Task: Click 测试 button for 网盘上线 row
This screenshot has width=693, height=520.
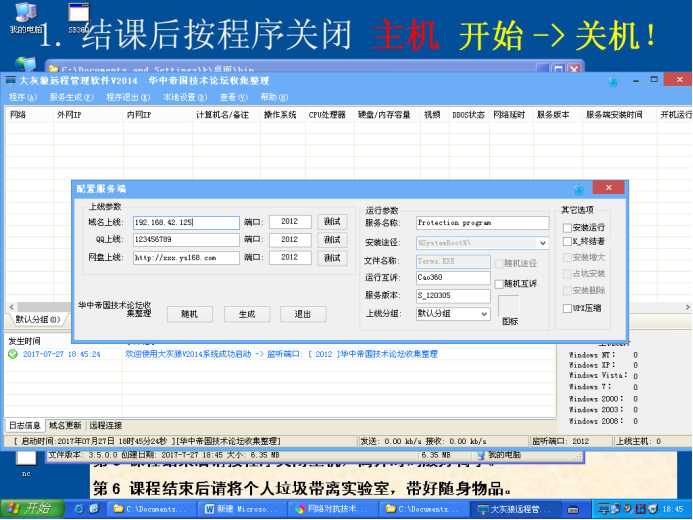Action: point(332,258)
